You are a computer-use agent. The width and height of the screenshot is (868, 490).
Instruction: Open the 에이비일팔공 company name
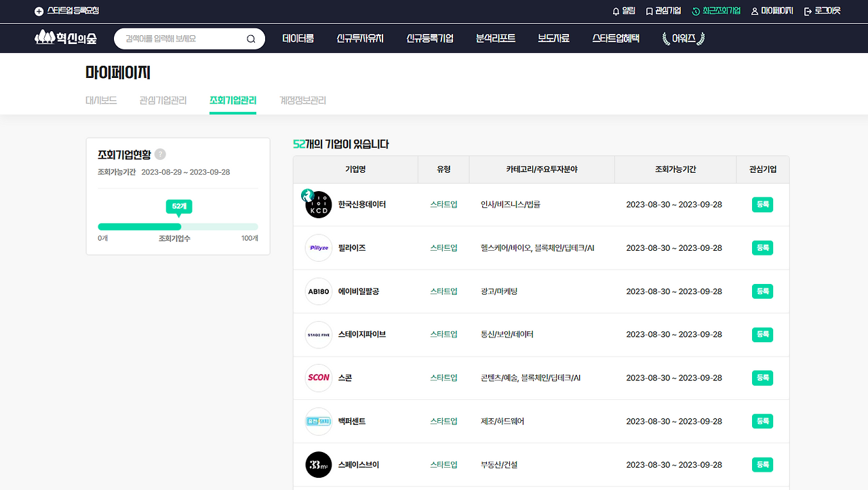(x=359, y=291)
